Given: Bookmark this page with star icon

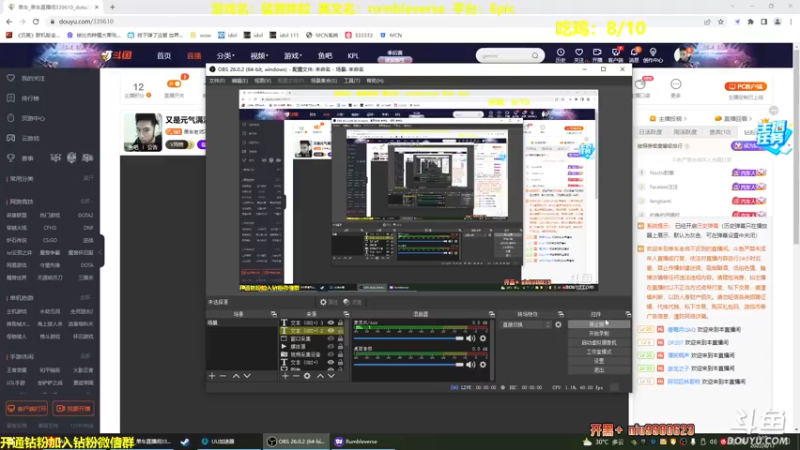Looking at the screenshot, I should pos(720,21).
